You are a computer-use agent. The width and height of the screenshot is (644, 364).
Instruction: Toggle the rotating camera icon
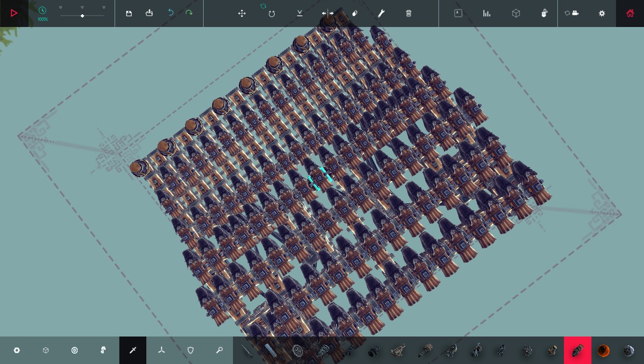[x=572, y=13]
